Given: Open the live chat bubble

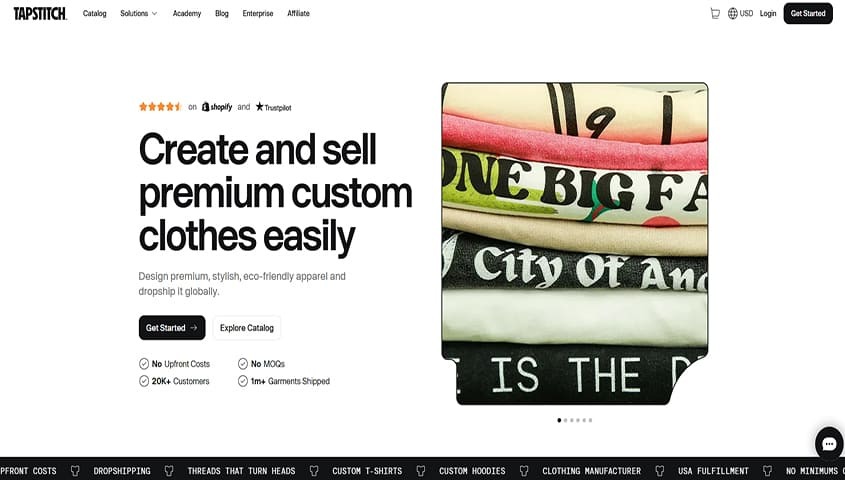Looking at the screenshot, I should 829,443.
